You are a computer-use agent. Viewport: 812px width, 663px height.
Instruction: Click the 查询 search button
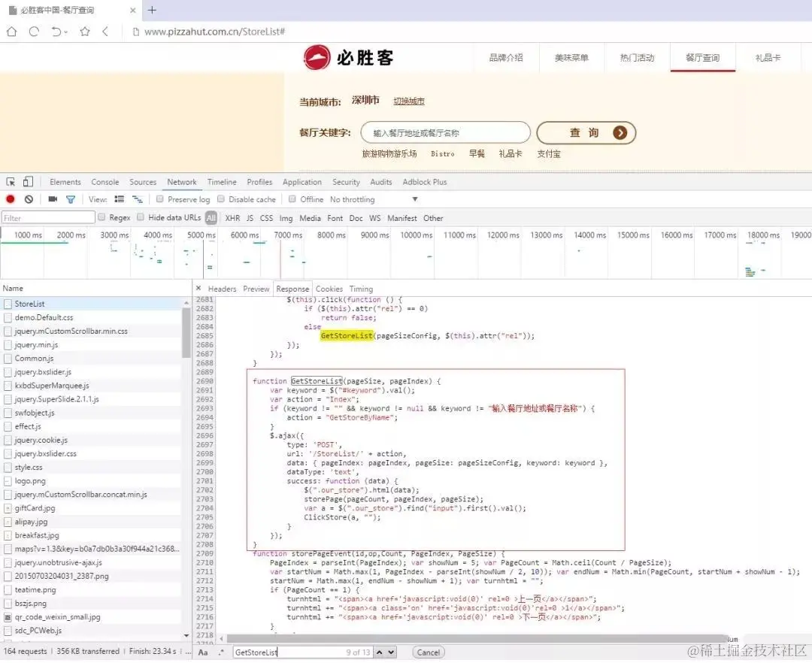(586, 133)
